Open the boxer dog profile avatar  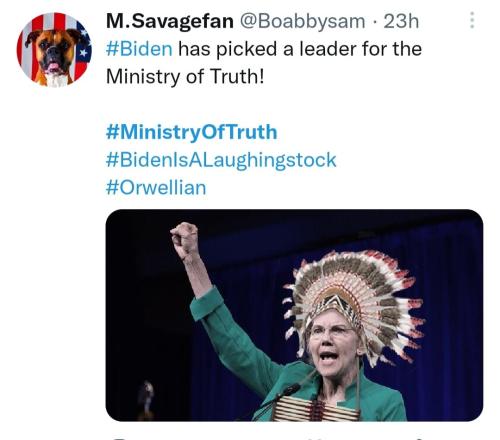click(x=54, y=50)
